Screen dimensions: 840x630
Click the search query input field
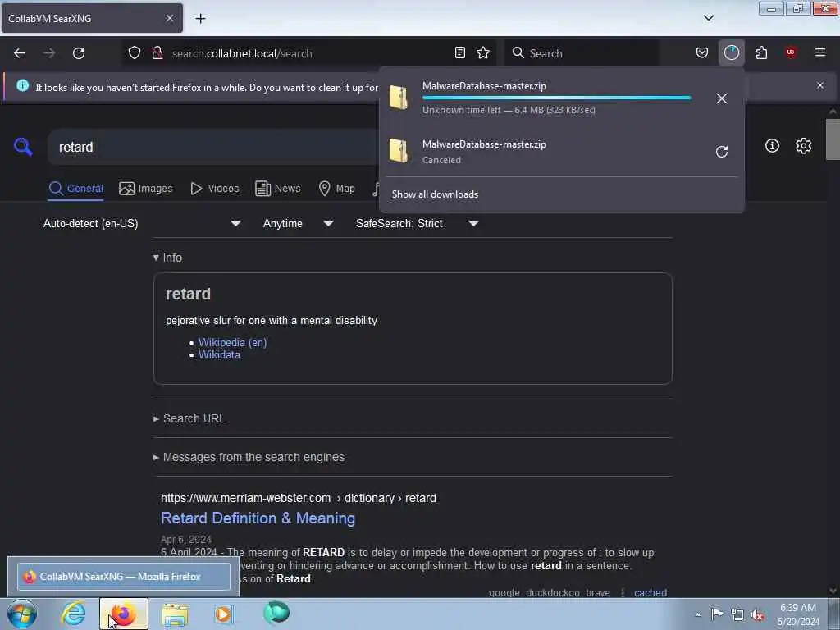[x=214, y=147]
